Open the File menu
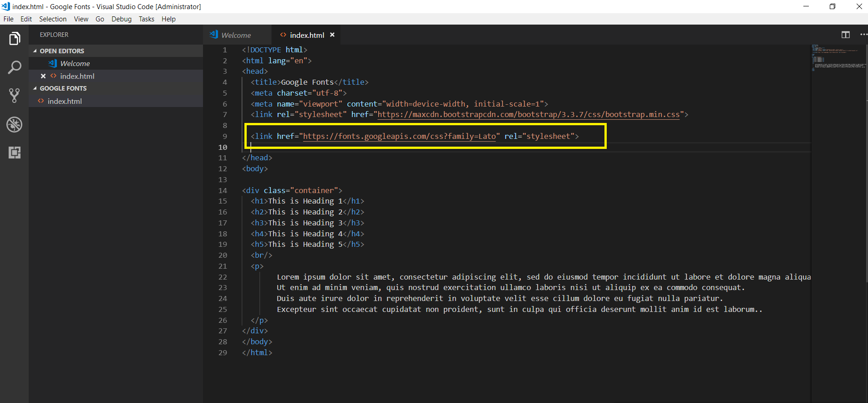Image resolution: width=868 pixels, height=403 pixels. pos(9,19)
